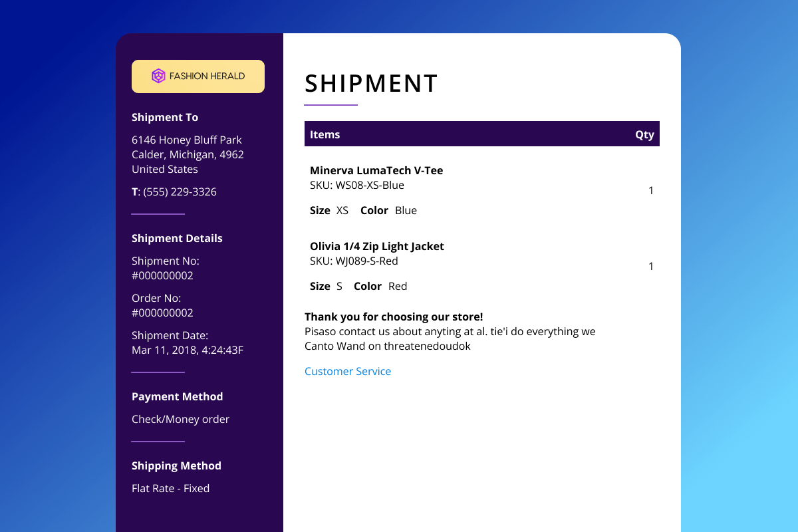Open the Customer Service link
Image resolution: width=798 pixels, height=532 pixels.
coord(348,371)
